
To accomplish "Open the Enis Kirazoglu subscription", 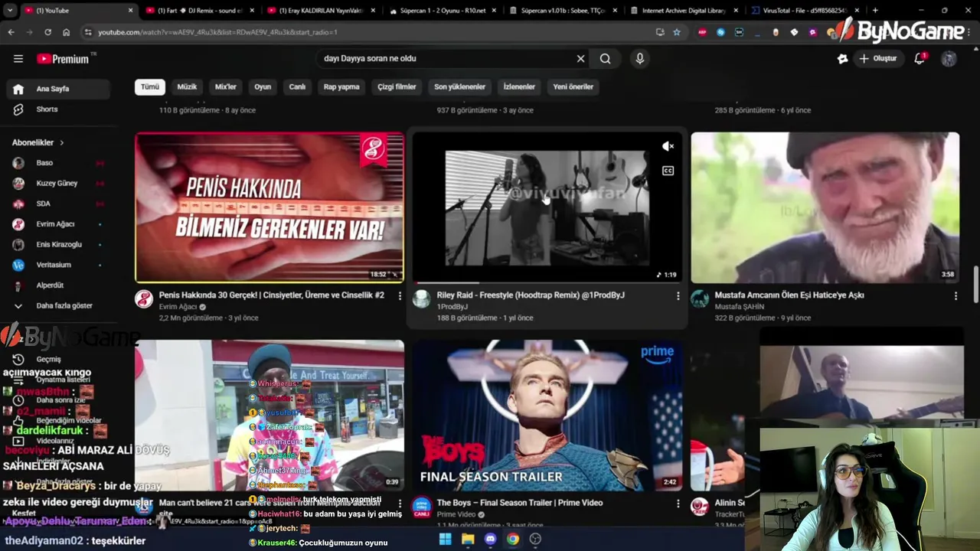I will coord(58,244).
